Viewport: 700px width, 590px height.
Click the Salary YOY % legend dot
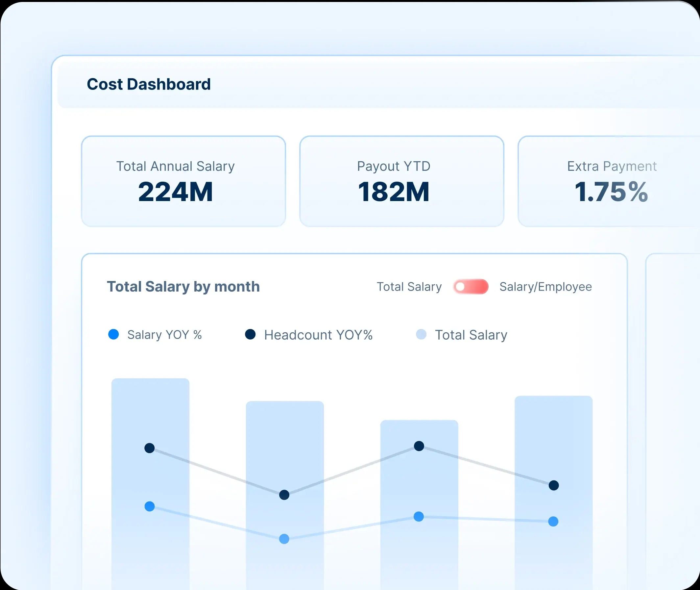click(x=114, y=334)
